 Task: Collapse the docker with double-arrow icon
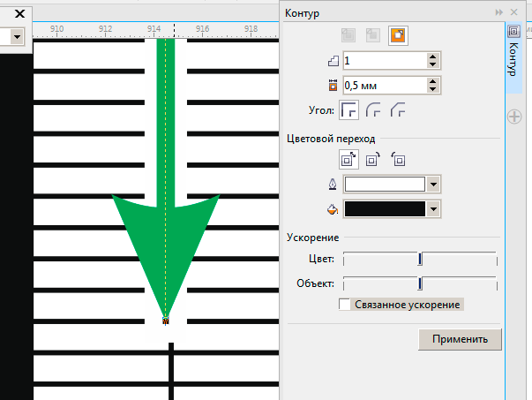point(498,12)
